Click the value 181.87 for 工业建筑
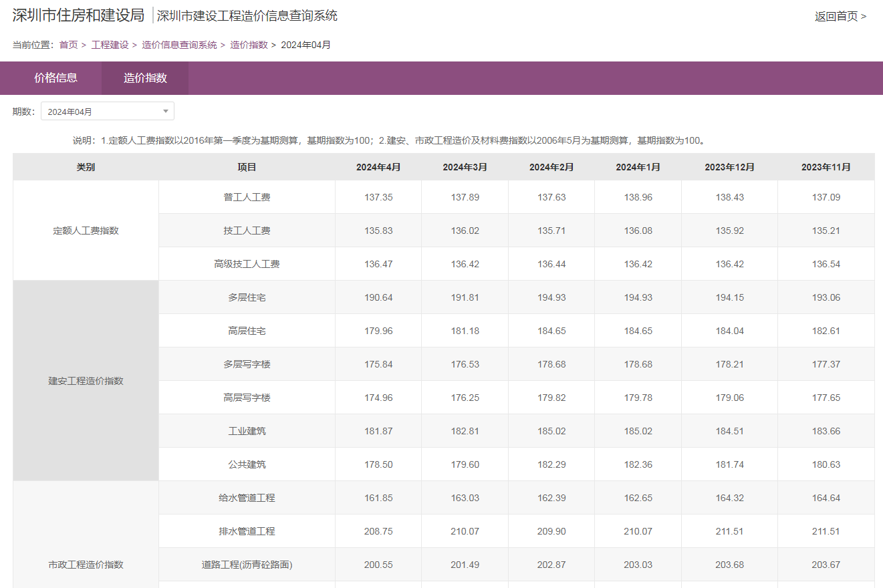The image size is (883, 588). (x=378, y=431)
